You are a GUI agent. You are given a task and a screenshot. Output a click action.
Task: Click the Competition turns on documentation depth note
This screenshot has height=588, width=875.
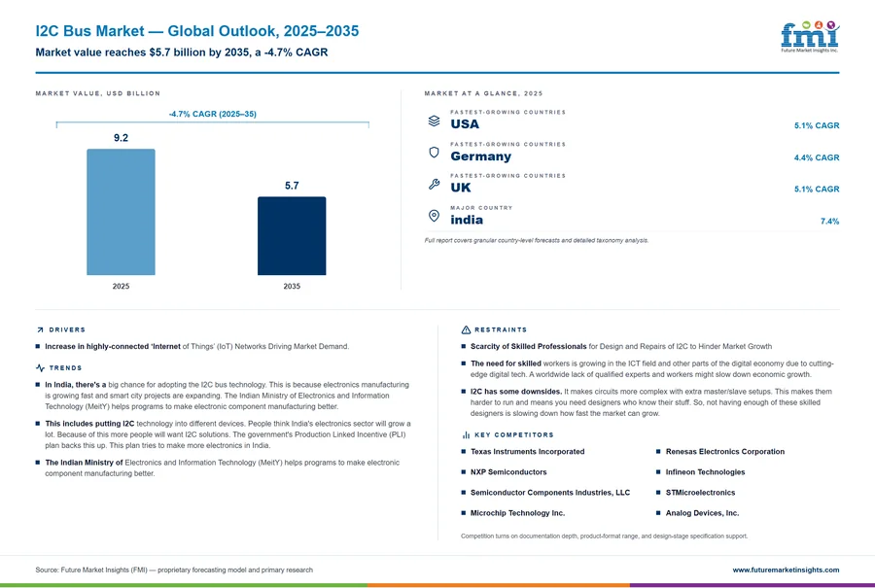click(604, 536)
